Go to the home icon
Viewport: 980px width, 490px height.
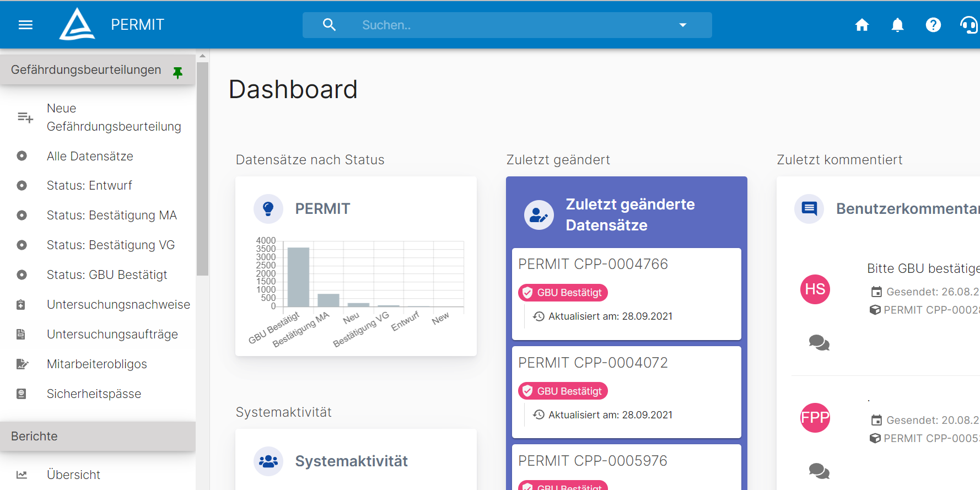click(x=862, y=25)
